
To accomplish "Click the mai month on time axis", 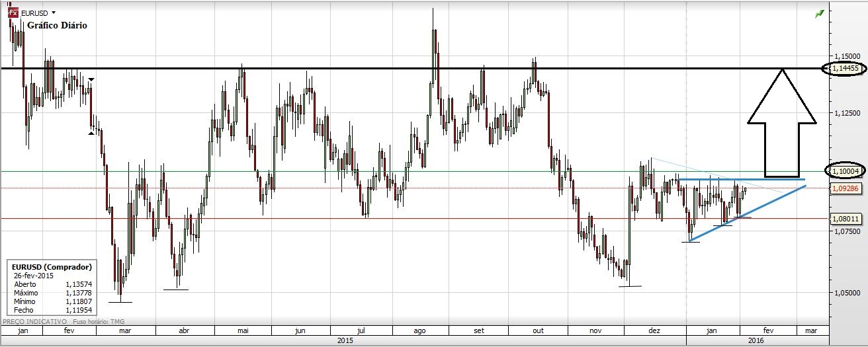I will [x=243, y=330].
